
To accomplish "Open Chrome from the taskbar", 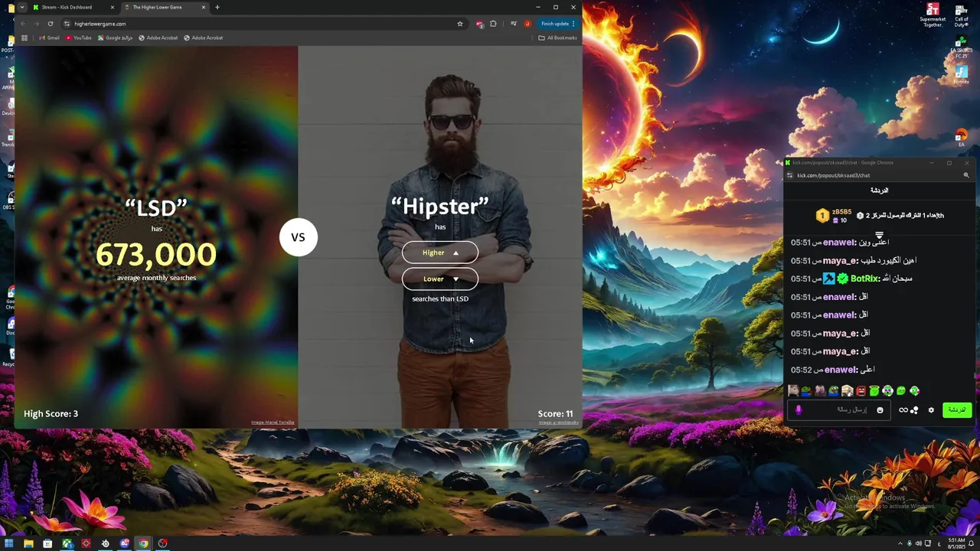I will pos(143,543).
